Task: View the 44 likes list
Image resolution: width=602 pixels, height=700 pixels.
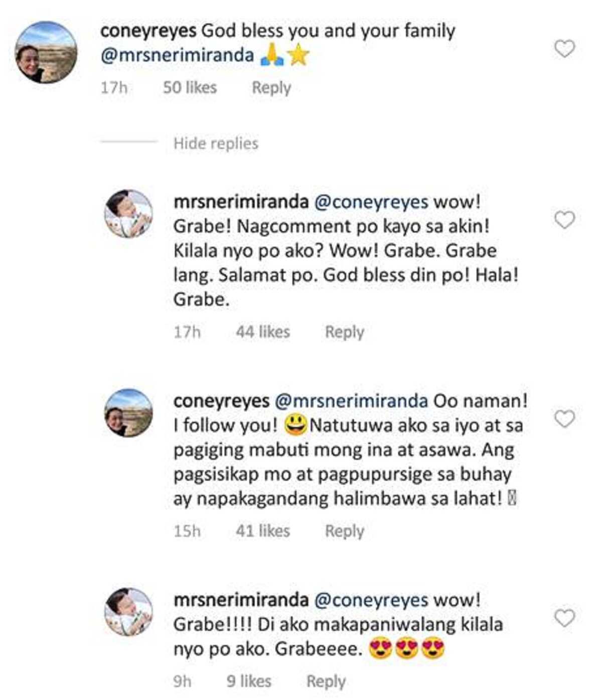Action: (x=263, y=332)
